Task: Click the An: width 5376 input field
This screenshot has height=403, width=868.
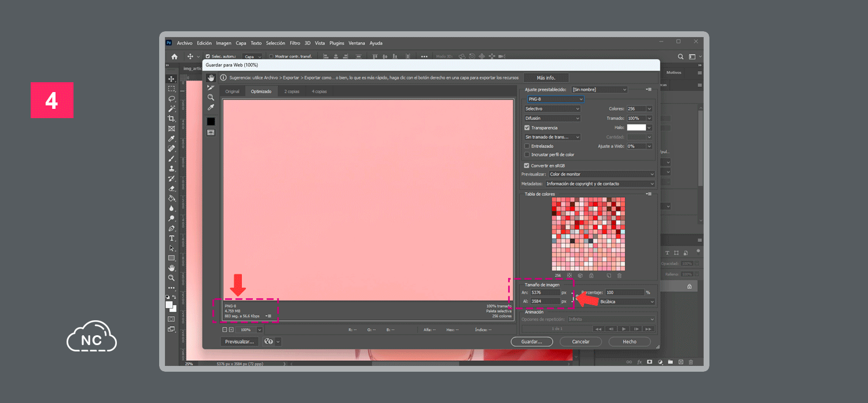Action: (545, 292)
